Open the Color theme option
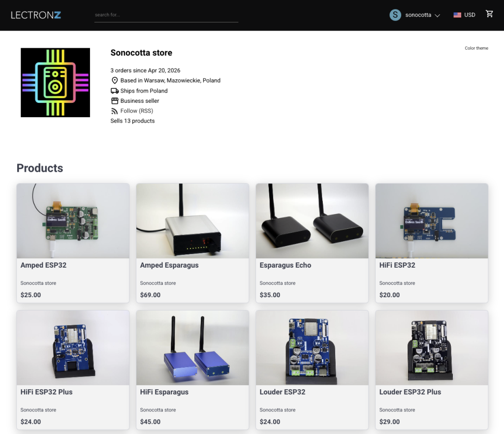This screenshot has height=434, width=504. click(476, 48)
